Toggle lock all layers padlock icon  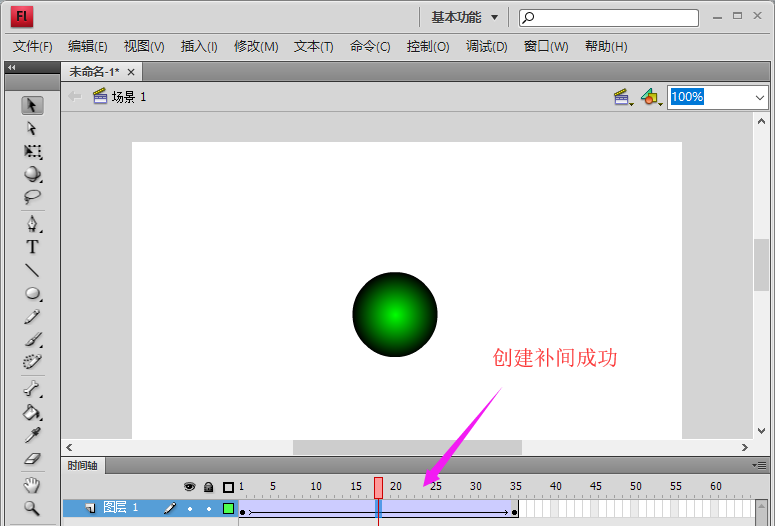[x=209, y=487]
